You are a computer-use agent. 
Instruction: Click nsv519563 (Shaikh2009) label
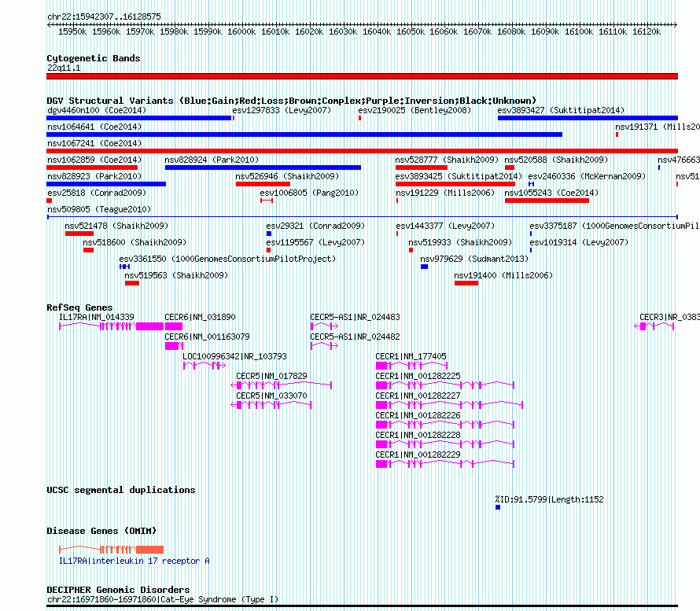[176, 275]
